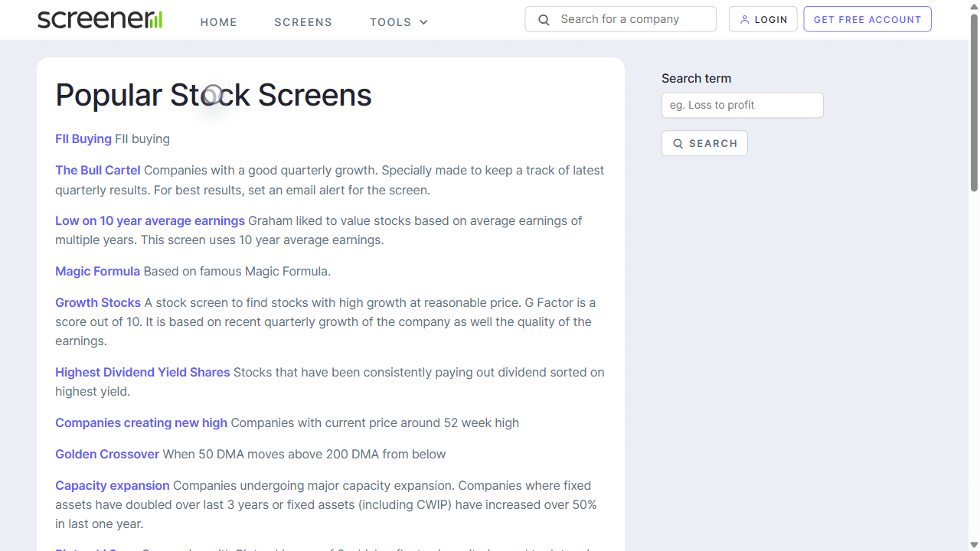
Task: Open the Golden Crossover screen
Action: 107,454
